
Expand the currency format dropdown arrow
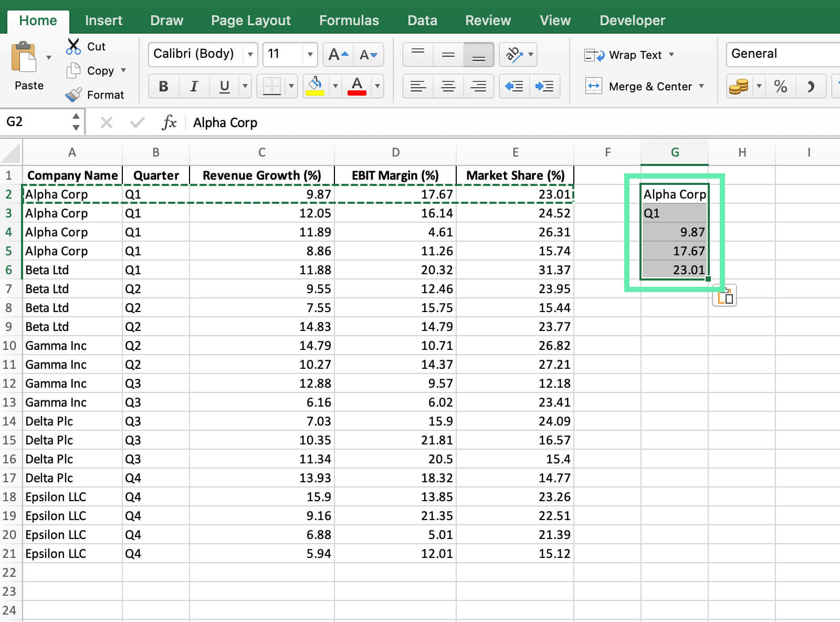coord(759,86)
